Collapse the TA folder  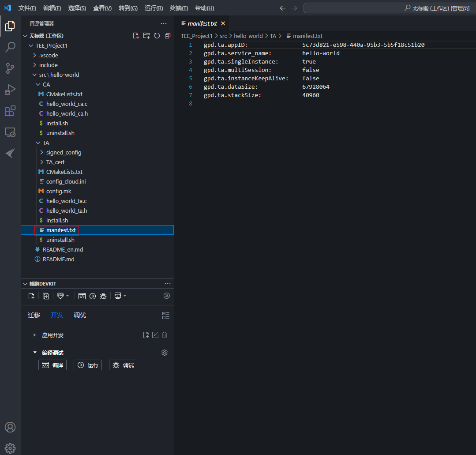[x=38, y=143]
